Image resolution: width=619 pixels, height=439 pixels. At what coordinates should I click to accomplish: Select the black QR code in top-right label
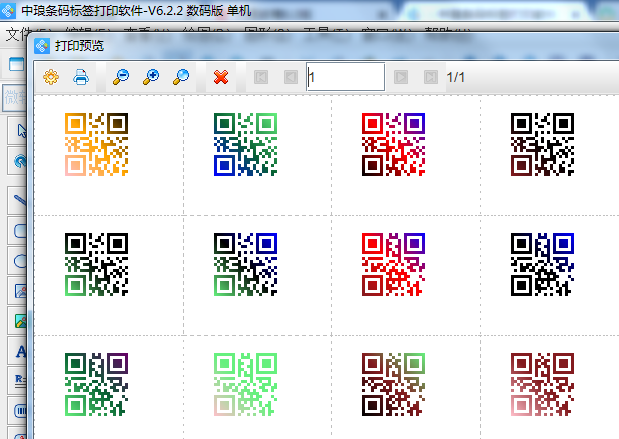[x=543, y=143]
